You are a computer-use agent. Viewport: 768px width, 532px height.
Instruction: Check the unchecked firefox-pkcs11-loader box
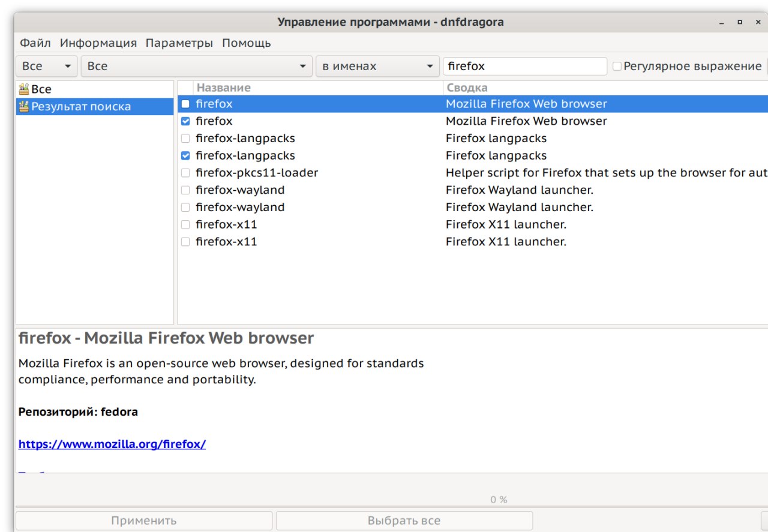(x=185, y=173)
